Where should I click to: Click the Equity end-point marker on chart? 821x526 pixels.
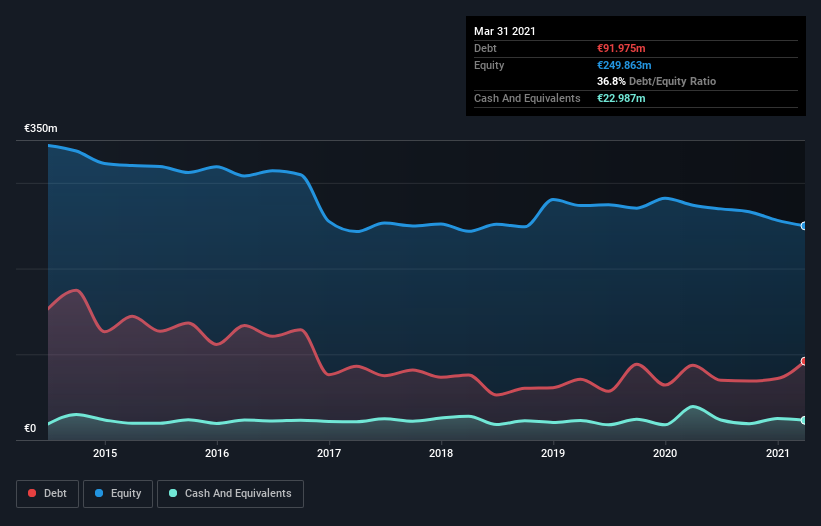tap(804, 226)
